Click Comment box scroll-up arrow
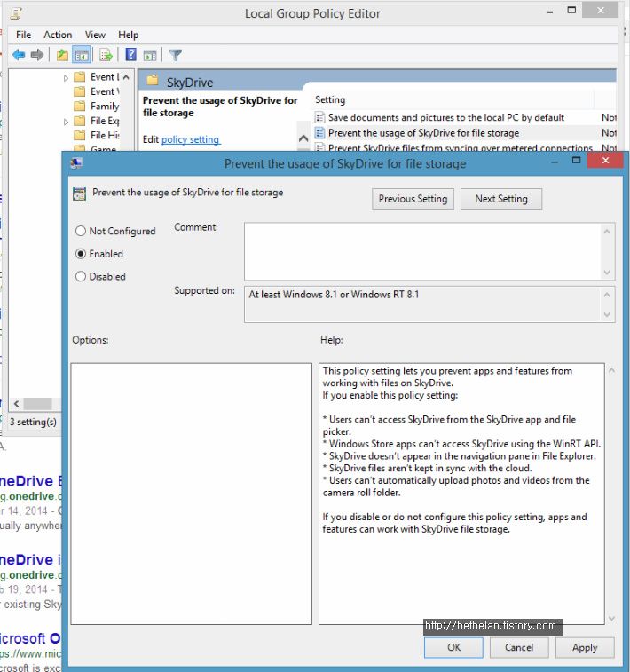Screen dimensions: 630x672 (606, 232)
